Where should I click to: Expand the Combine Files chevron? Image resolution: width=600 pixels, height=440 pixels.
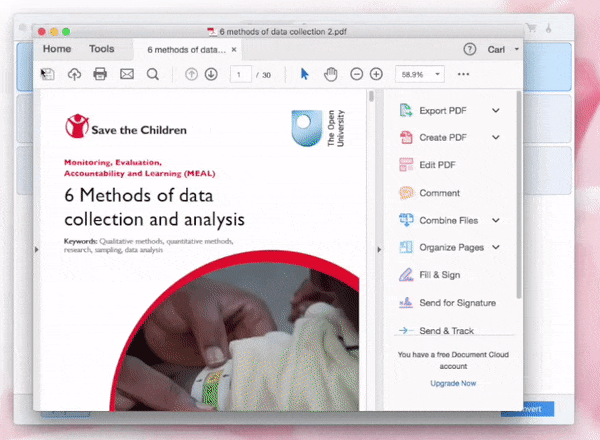pyautogui.click(x=496, y=220)
